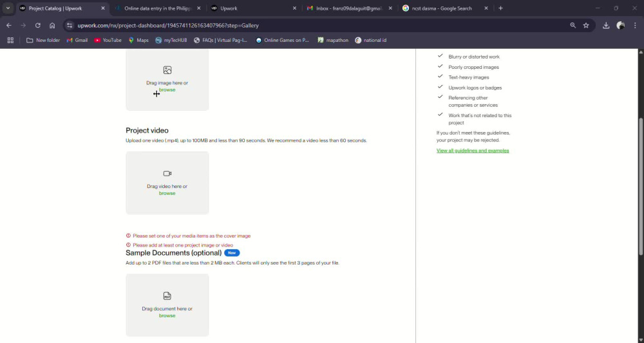Go back to previous page

point(9,26)
